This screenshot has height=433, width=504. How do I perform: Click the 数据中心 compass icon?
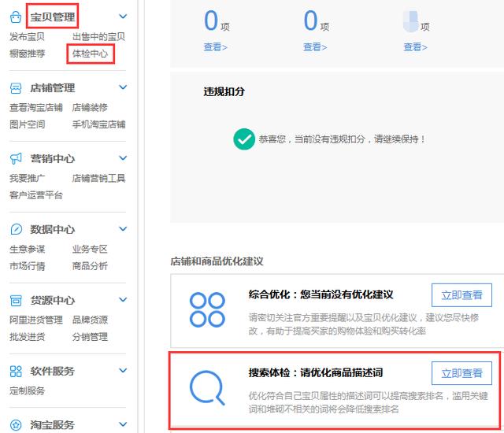[16, 229]
